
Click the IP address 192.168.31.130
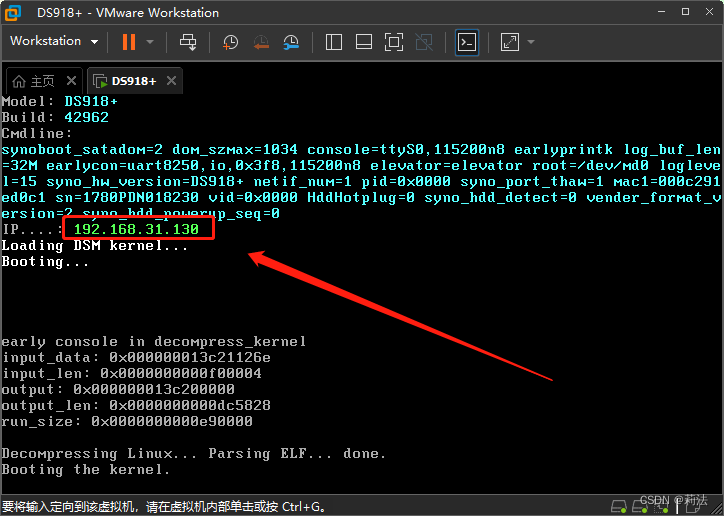point(136,229)
